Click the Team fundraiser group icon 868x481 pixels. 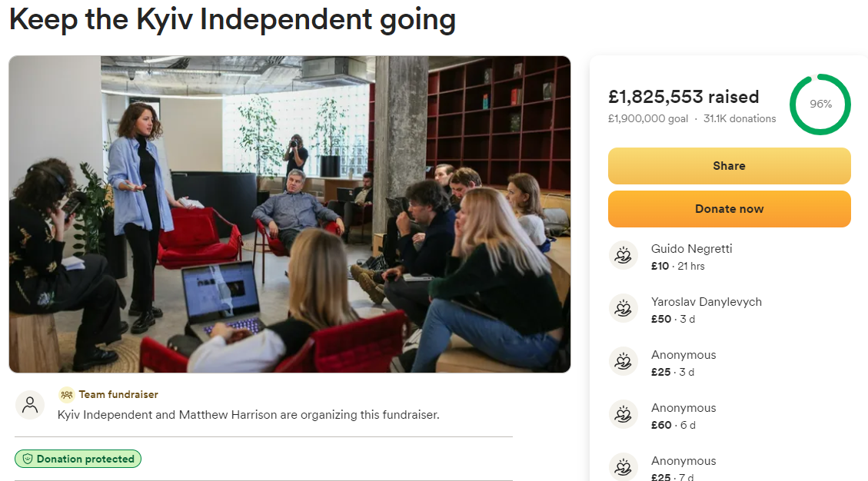tap(67, 395)
